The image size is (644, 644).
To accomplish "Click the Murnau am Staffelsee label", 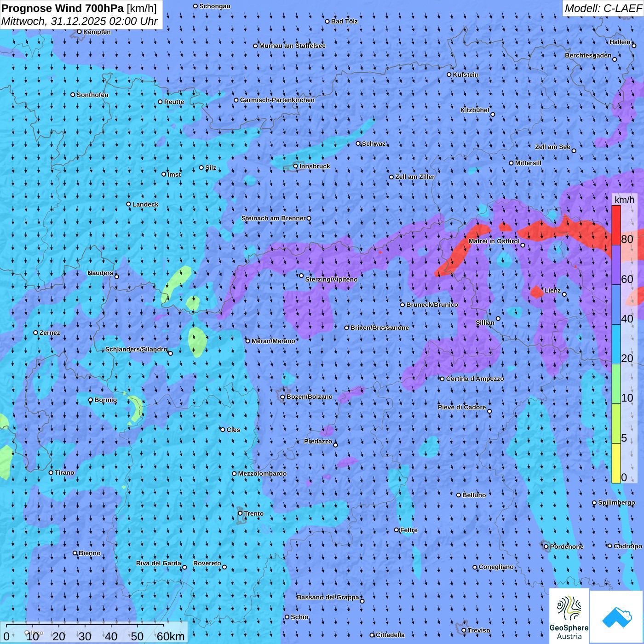I will coord(293,46).
